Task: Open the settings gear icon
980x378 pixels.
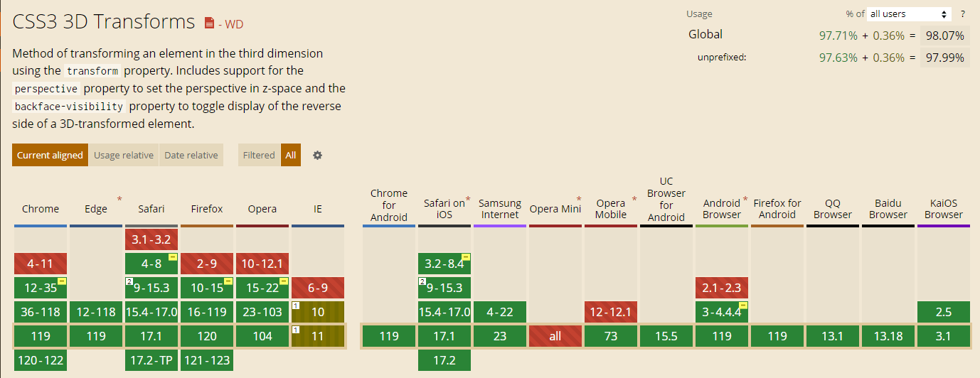Action: point(317,155)
